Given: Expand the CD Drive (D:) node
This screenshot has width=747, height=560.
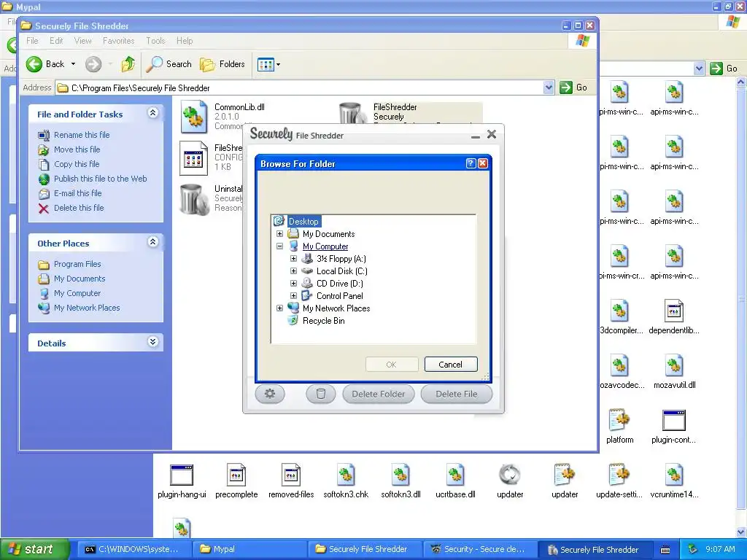Looking at the screenshot, I should [293, 284].
